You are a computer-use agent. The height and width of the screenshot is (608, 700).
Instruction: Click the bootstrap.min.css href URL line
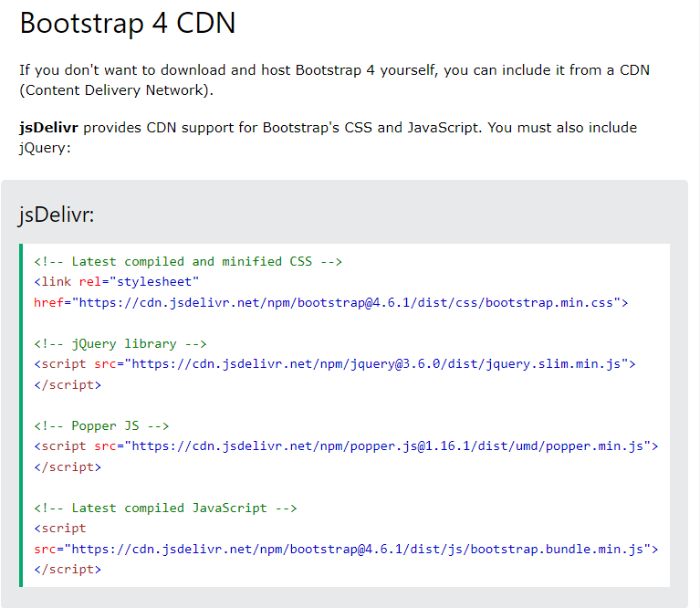point(330,303)
